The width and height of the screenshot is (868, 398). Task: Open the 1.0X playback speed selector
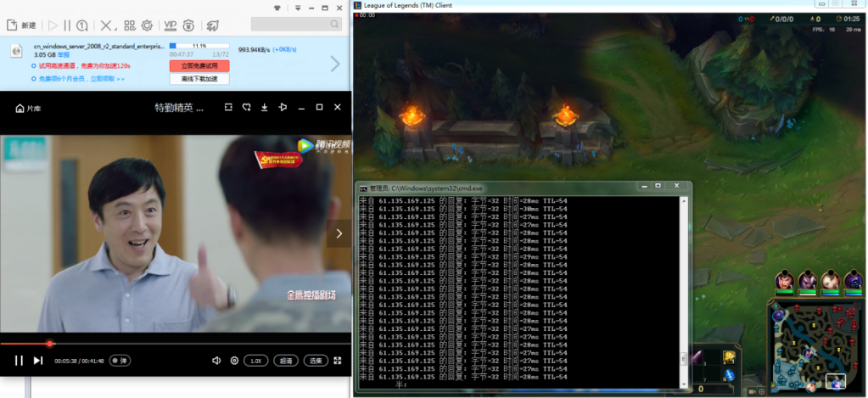255,361
